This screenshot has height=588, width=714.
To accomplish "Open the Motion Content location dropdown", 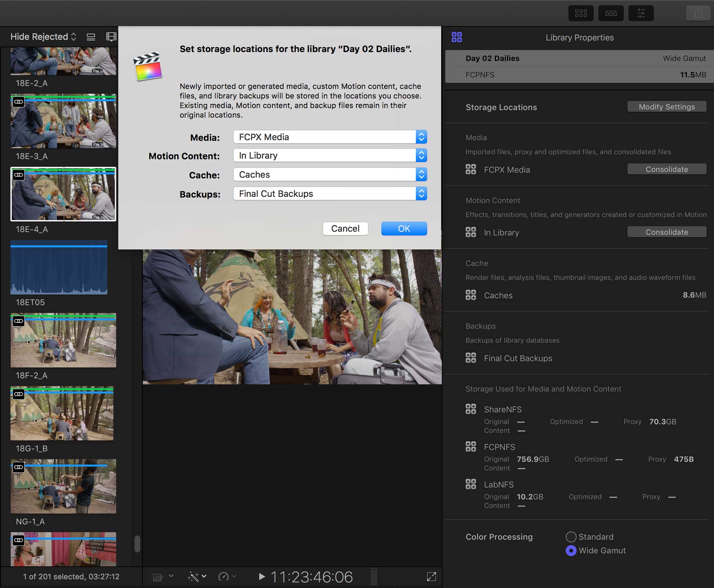I will pos(330,156).
